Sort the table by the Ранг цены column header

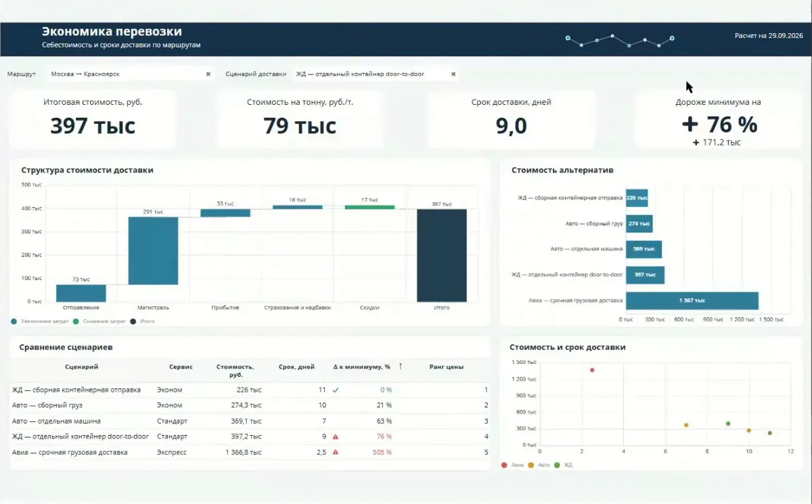[447, 367]
